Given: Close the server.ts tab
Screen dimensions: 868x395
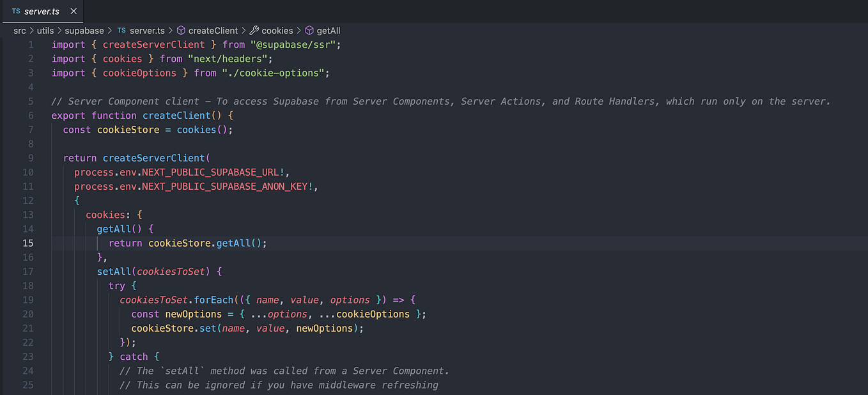Looking at the screenshot, I should click(x=73, y=11).
